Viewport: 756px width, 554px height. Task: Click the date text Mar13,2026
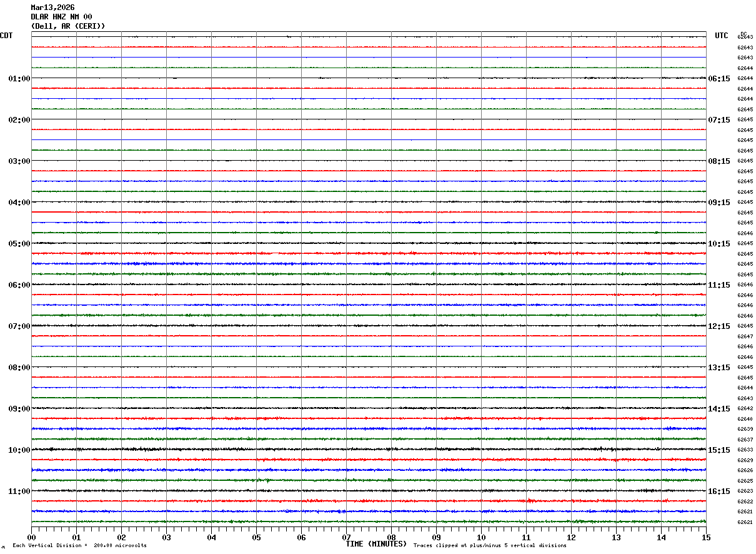pos(52,8)
